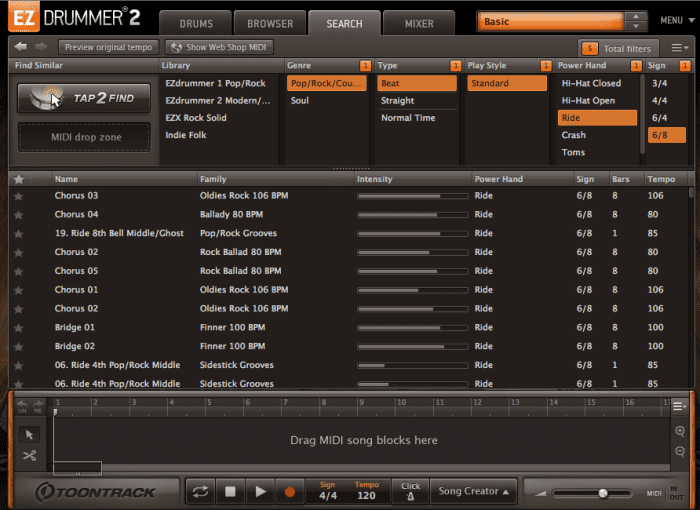Clear the Power Hand filter badge
The height and width of the screenshot is (510, 700).
point(636,66)
